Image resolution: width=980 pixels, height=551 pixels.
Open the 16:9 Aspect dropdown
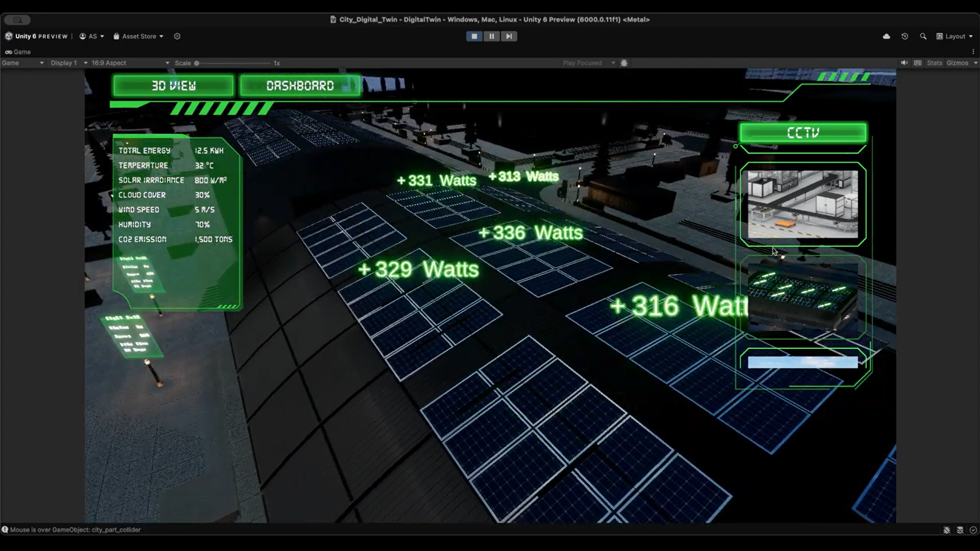[x=130, y=63]
